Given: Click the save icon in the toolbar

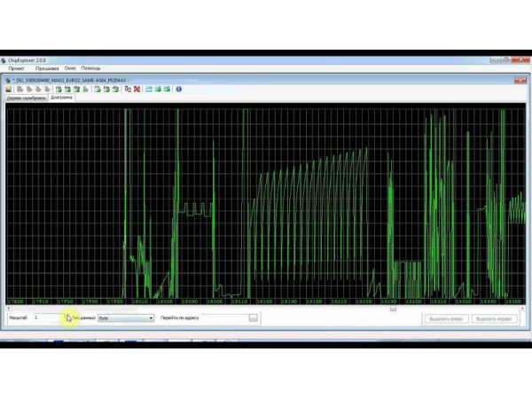Looking at the screenshot, I should pos(8,90).
